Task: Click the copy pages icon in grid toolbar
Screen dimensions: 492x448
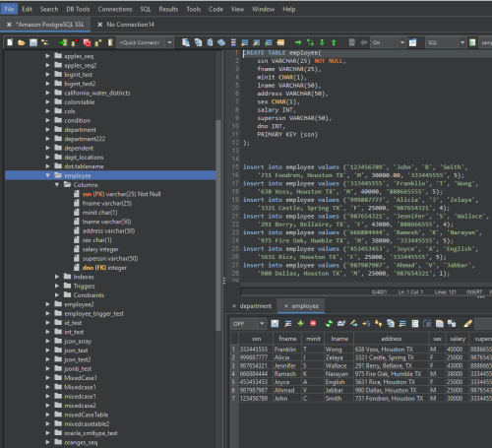Action: point(440,324)
